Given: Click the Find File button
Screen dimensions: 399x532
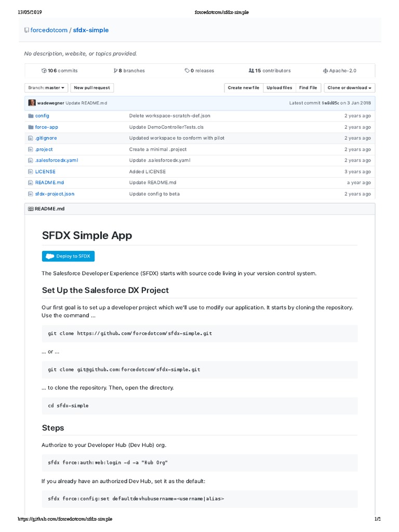Looking at the screenshot, I should point(308,88).
